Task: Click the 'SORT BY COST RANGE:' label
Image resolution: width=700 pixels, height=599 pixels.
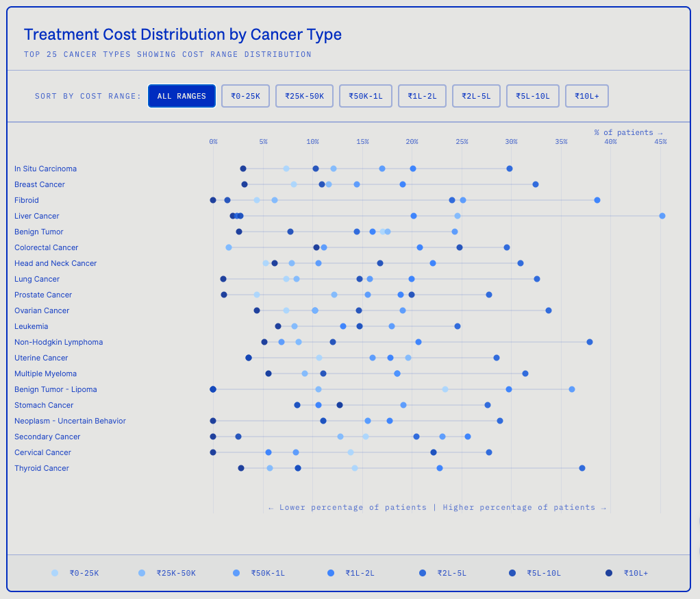Action: (x=88, y=96)
